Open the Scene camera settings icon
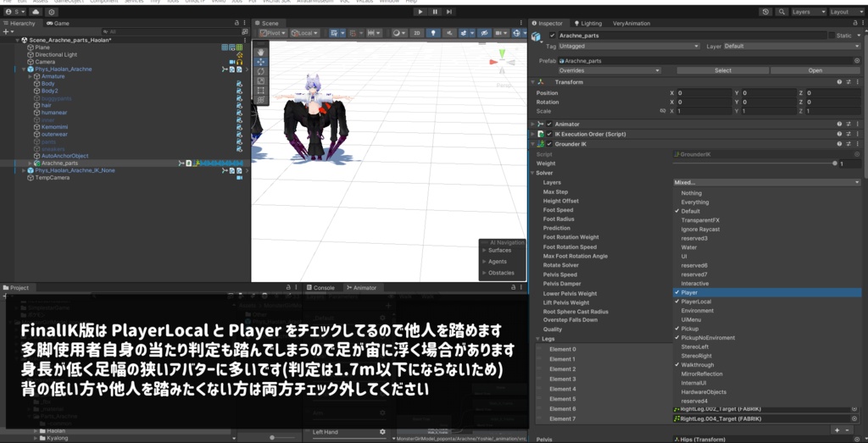This screenshot has height=443, width=868. (x=502, y=33)
